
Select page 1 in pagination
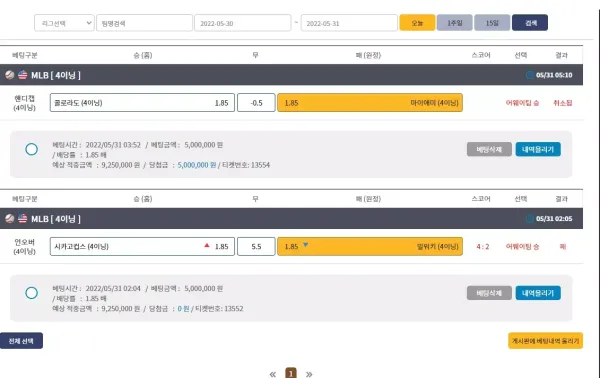[x=291, y=373]
